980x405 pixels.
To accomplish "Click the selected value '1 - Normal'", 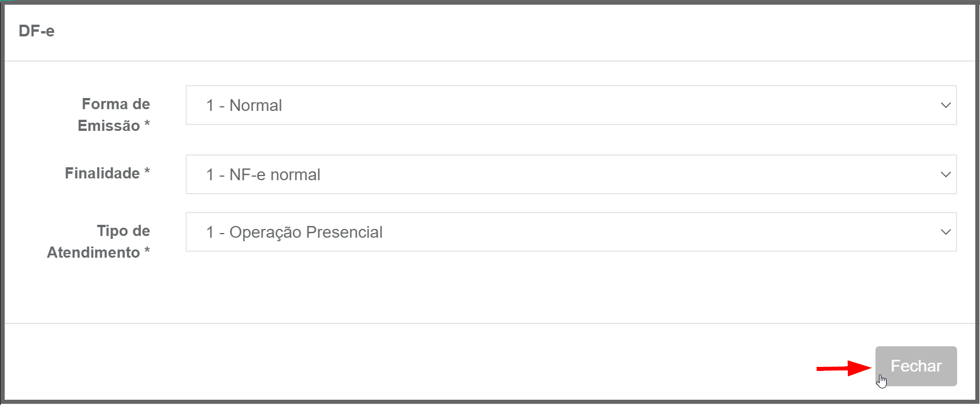I will [244, 106].
